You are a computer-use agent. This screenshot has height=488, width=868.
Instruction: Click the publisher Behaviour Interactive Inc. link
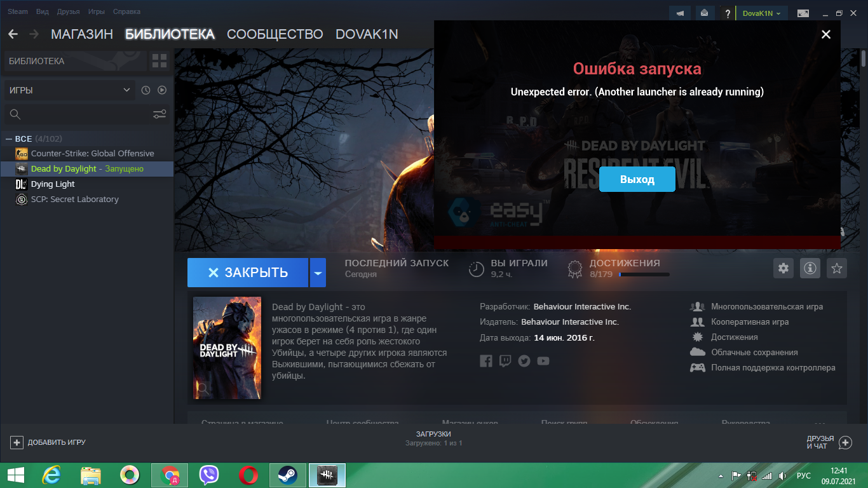click(570, 322)
